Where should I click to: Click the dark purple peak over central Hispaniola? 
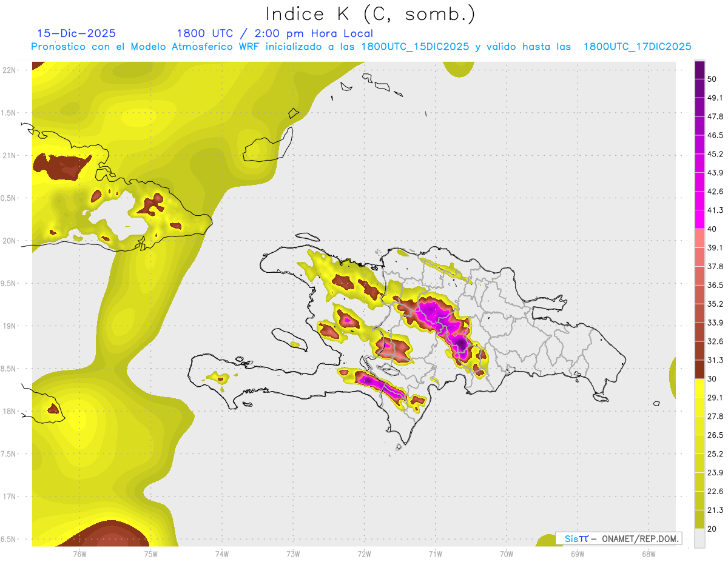pos(461,344)
